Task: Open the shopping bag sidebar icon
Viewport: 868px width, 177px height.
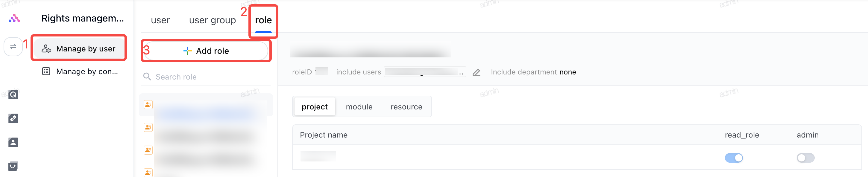Action: (x=13, y=166)
